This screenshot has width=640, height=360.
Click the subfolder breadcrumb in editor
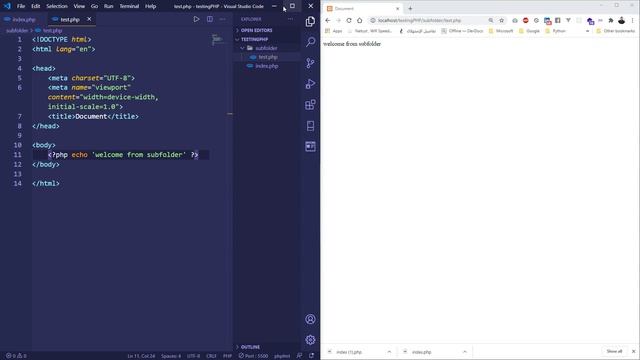(x=17, y=31)
